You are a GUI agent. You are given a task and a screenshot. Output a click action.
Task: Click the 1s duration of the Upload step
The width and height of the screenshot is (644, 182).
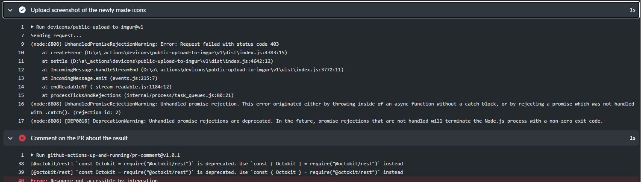pyautogui.click(x=632, y=10)
